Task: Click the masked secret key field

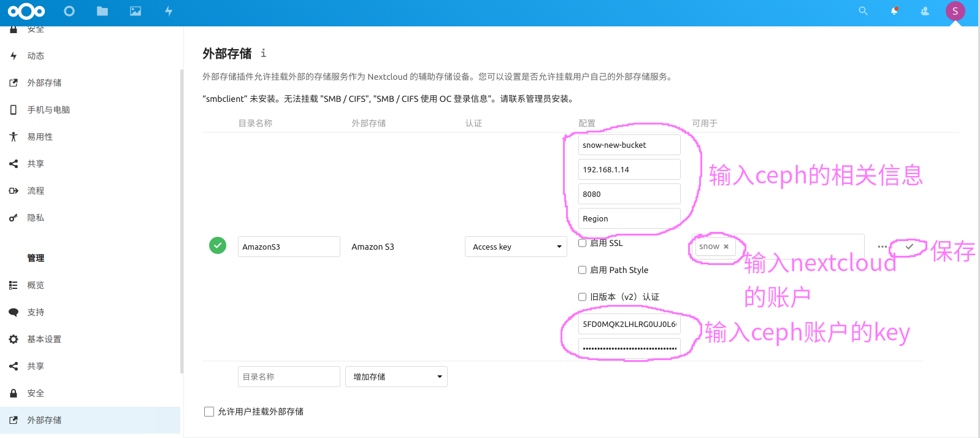Action: pos(629,348)
